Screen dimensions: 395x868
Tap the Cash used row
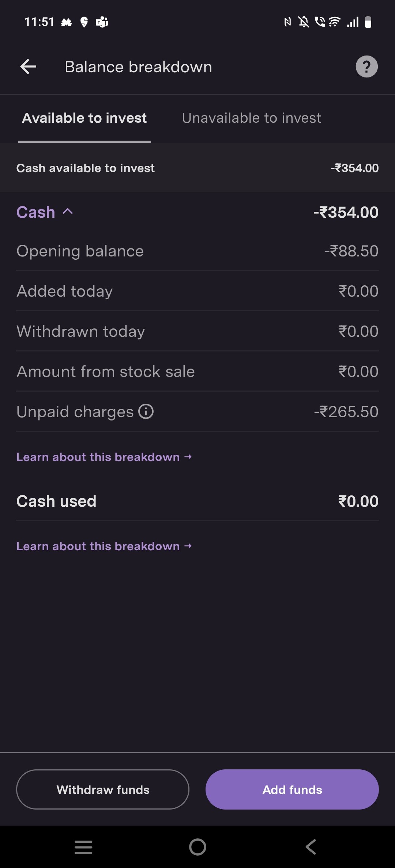click(197, 501)
